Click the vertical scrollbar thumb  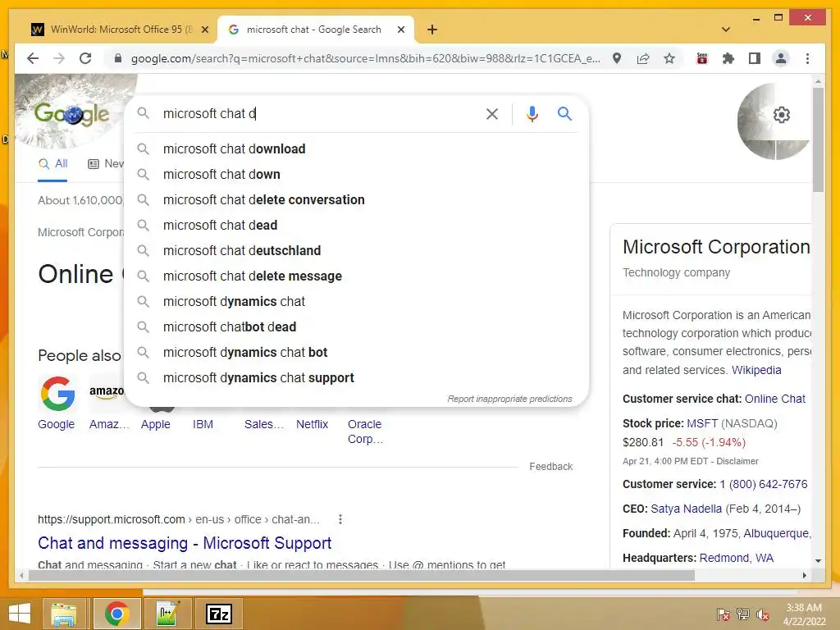click(x=818, y=139)
